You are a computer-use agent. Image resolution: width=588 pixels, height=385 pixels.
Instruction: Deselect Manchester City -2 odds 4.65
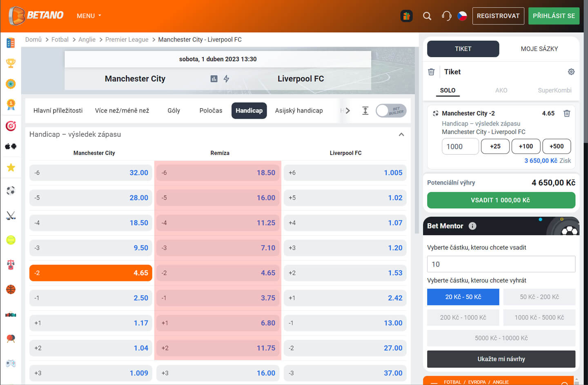[91, 273]
